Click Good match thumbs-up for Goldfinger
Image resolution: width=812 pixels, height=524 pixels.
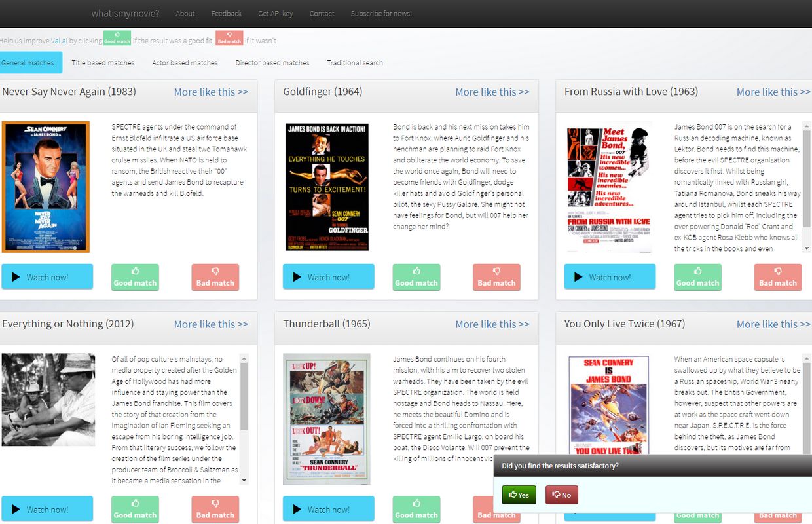(416, 277)
